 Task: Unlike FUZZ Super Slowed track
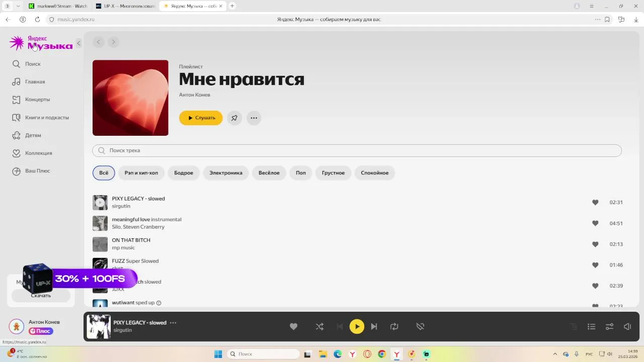tap(595, 265)
